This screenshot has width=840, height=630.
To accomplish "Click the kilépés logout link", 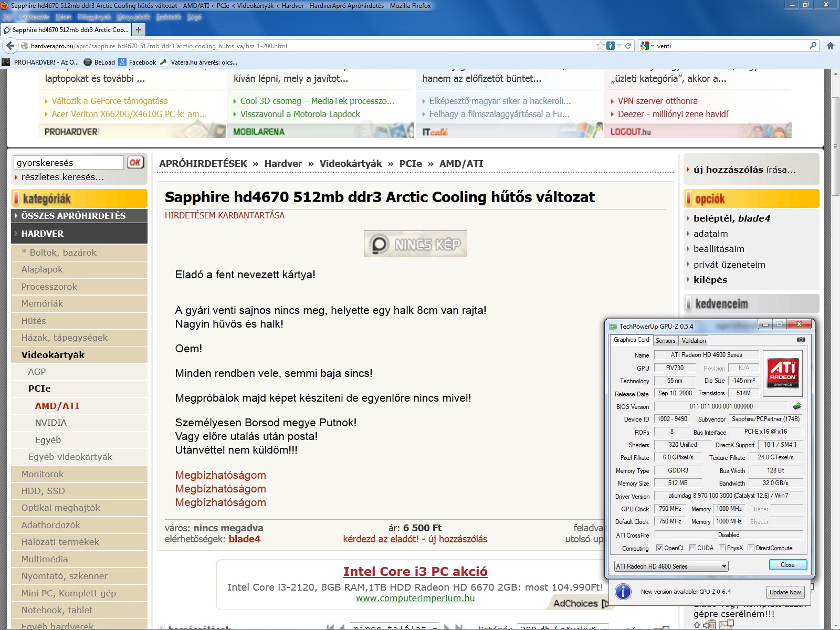I will point(710,280).
